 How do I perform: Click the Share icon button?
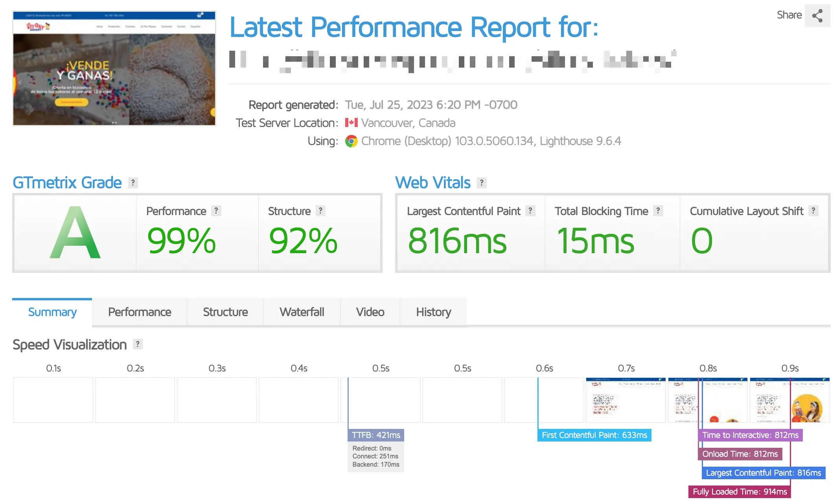click(817, 16)
